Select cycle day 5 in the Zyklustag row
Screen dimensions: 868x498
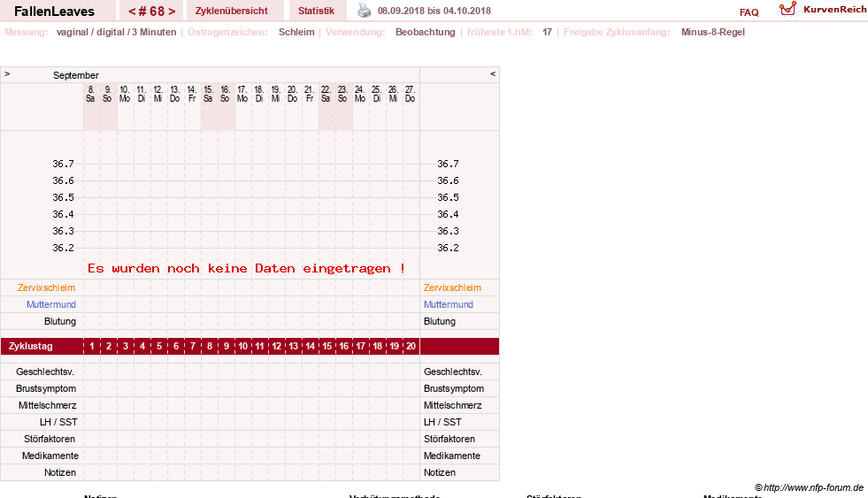pos(159,346)
